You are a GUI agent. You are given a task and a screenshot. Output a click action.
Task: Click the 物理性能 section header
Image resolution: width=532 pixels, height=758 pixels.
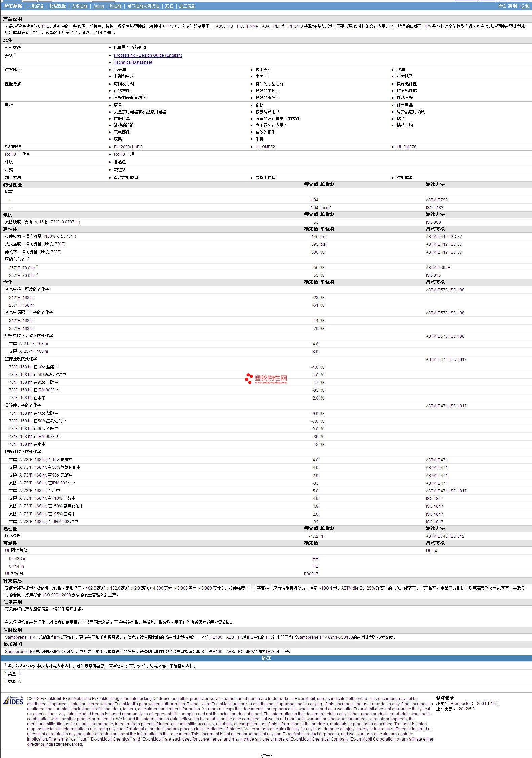click(x=12, y=185)
